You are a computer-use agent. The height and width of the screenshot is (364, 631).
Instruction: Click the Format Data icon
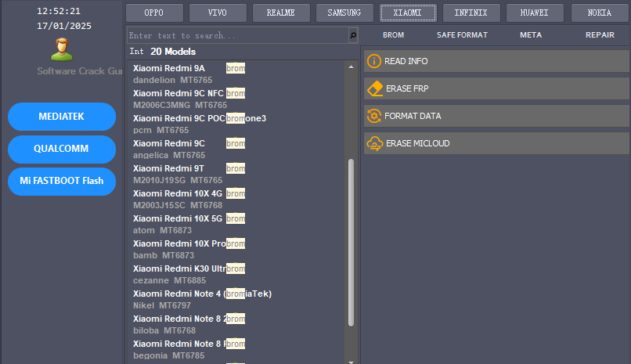(x=373, y=116)
